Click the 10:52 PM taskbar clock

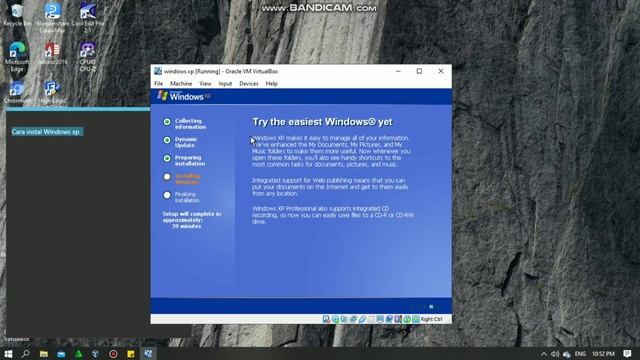603,354
